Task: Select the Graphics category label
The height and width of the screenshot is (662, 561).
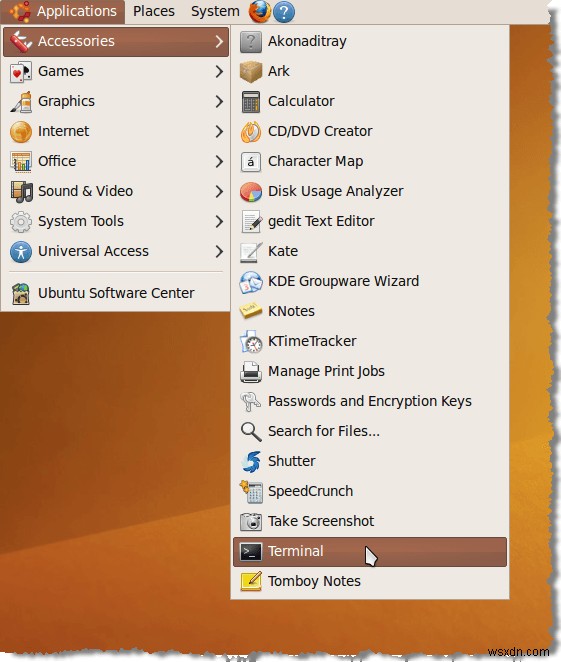Action: click(66, 101)
